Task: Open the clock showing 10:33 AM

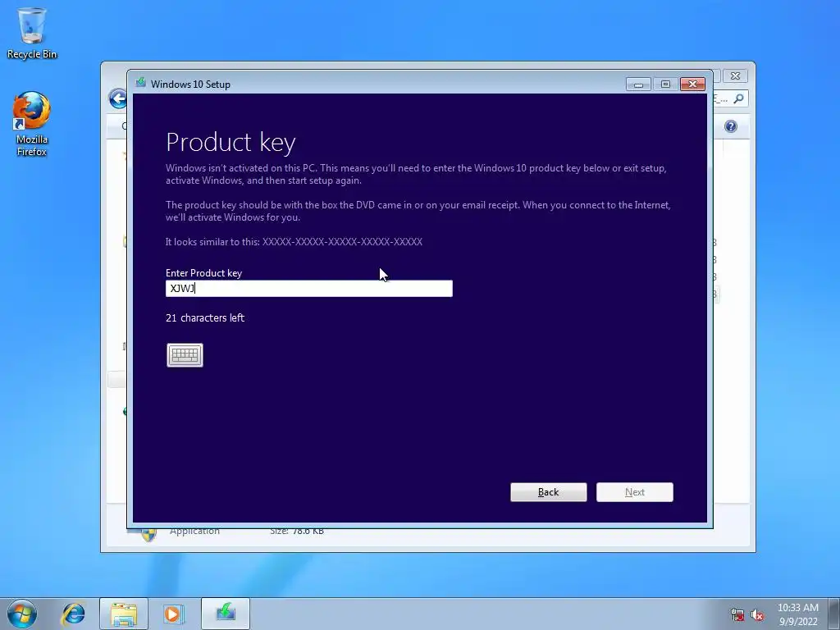Action: click(x=798, y=614)
